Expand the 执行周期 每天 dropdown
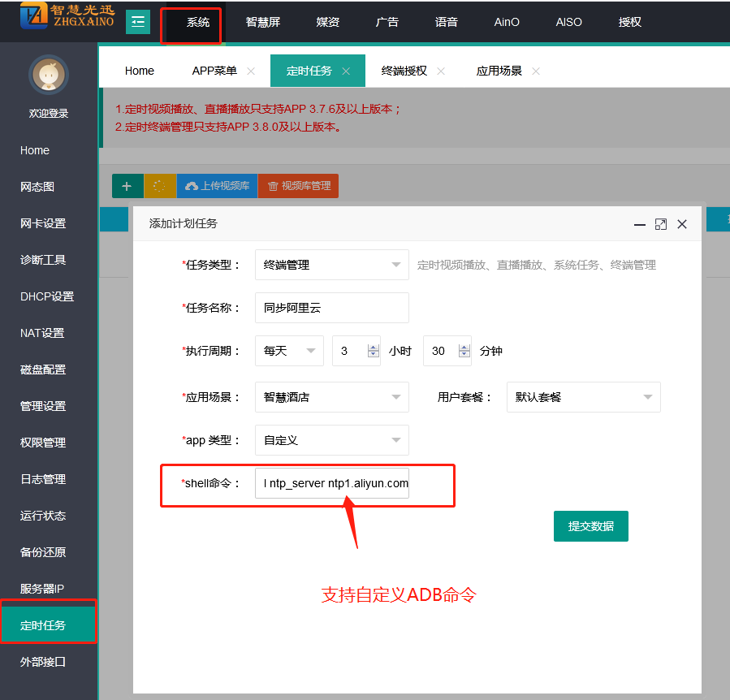730x700 pixels. tap(289, 351)
